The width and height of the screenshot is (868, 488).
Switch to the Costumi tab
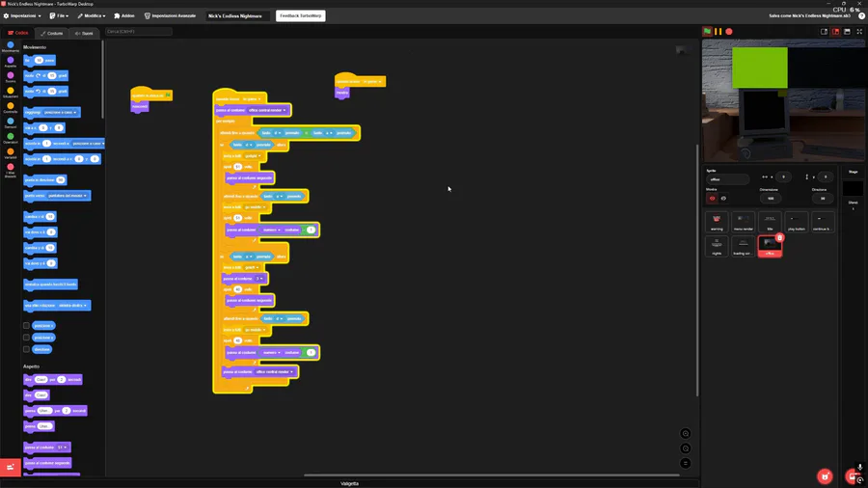click(51, 33)
